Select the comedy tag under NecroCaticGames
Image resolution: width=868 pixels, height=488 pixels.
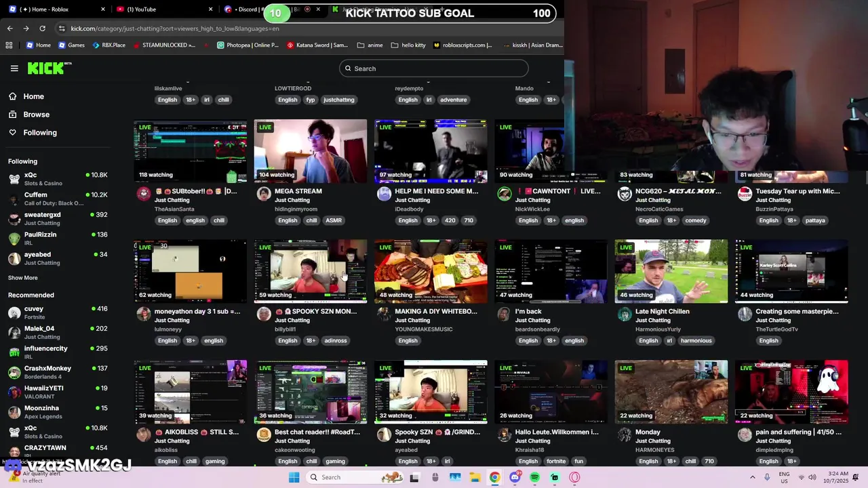[x=696, y=220]
